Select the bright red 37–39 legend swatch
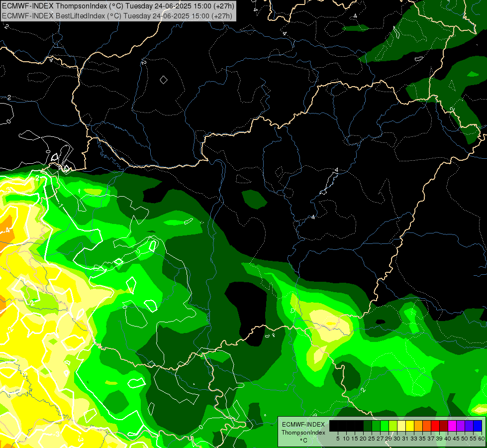 tap(435, 426)
